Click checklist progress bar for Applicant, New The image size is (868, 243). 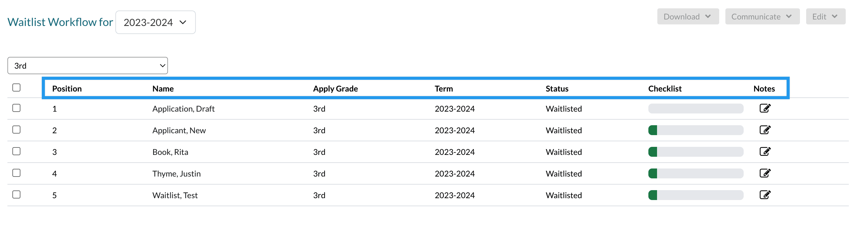point(695,130)
